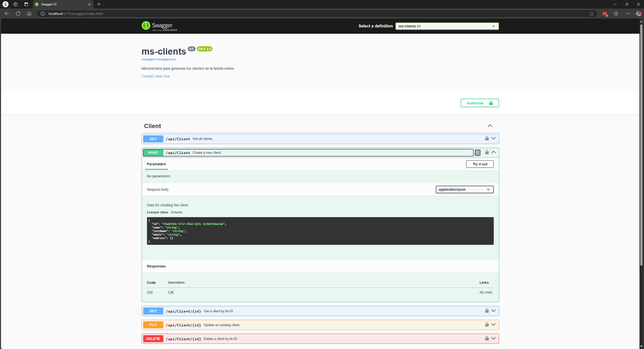Click lock icon on DELETE /api/Client/{id} row
644x349 pixels.
pyautogui.click(x=487, y=338)
